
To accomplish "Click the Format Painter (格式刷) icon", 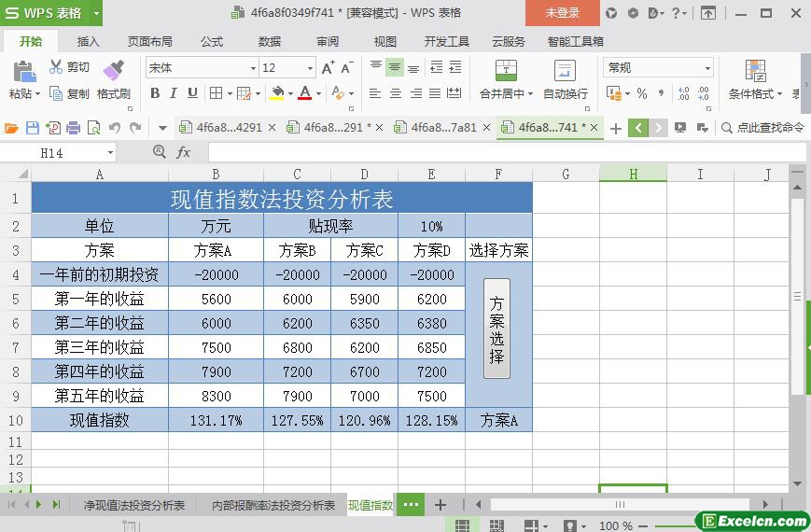I will pyautogui.click(x=113, y=70).
